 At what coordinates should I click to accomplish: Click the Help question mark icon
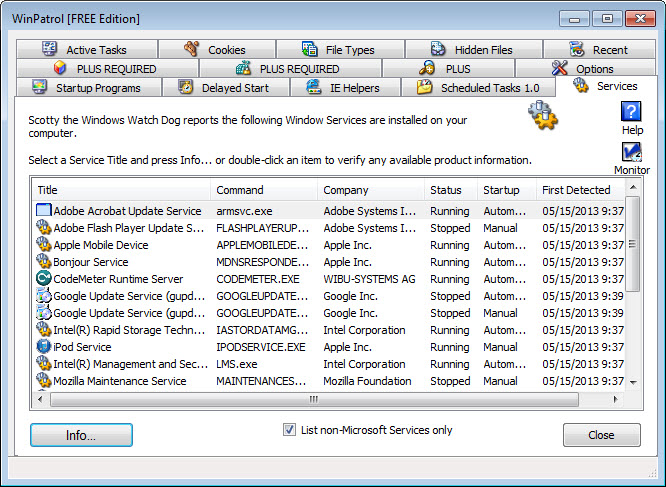coord(631,111)
